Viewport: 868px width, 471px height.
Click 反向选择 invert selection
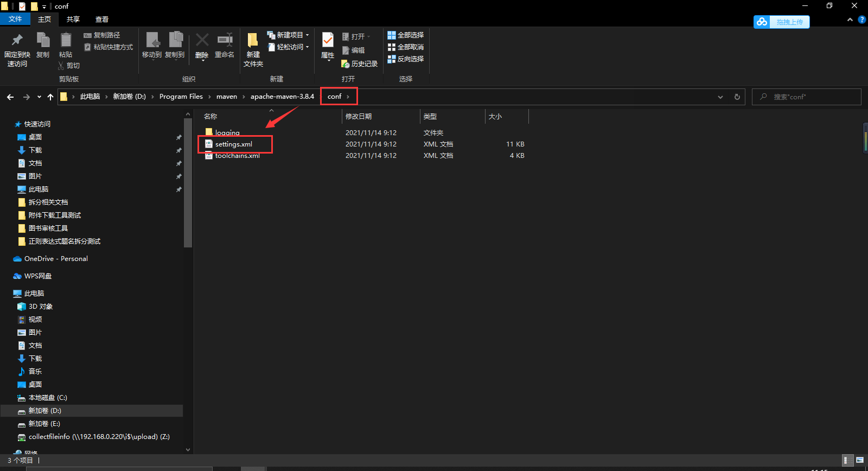(405, 59)
